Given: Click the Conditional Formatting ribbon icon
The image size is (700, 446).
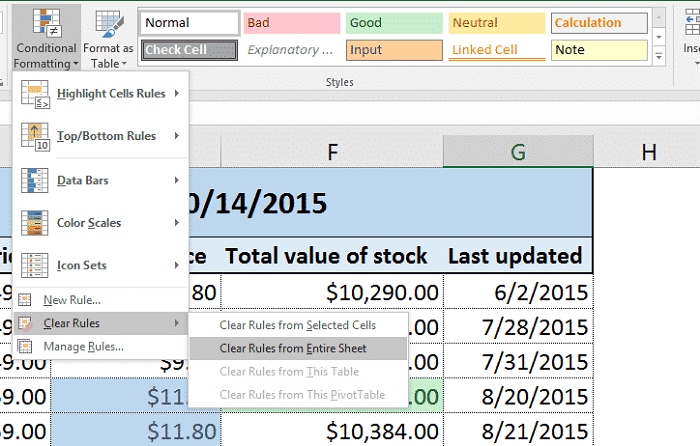Looking at the screenshot, I should click(44, 22).
